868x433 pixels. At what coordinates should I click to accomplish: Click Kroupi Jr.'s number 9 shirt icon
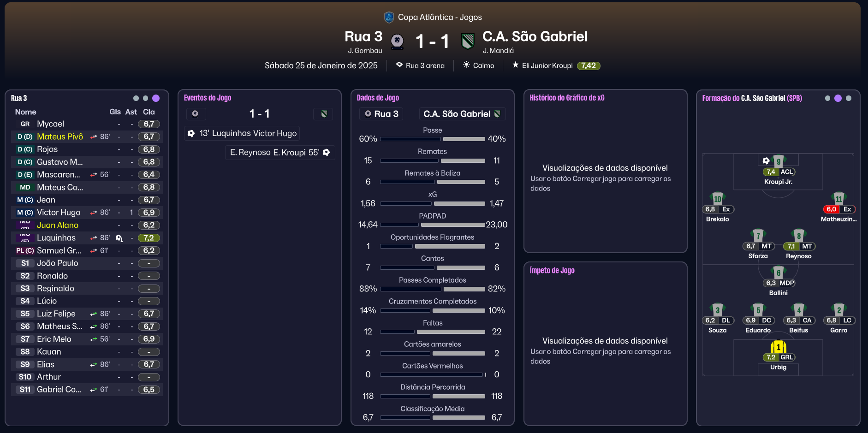click(779, 161)
